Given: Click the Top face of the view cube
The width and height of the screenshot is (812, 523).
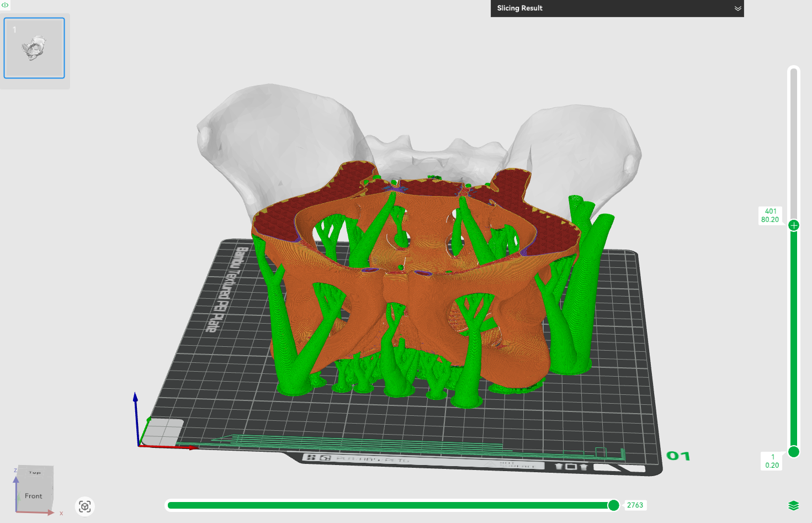Looking at the screenshot, I should click(x=35, y=472).
